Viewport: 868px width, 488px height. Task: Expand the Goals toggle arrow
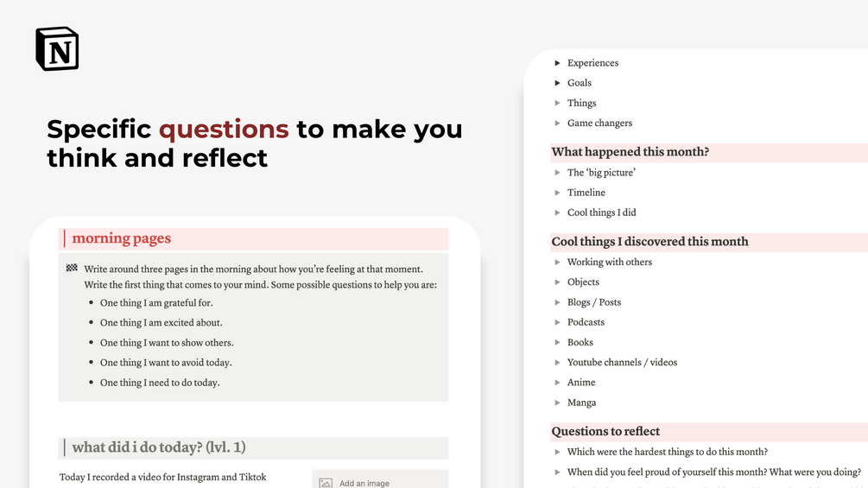click(557, 83)
